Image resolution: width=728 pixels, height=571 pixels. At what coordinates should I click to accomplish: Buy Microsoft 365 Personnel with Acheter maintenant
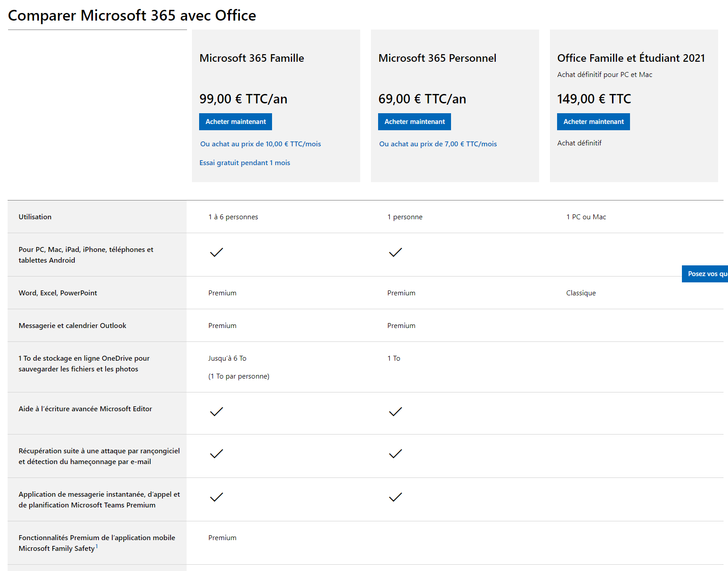[x=414, y=122]
